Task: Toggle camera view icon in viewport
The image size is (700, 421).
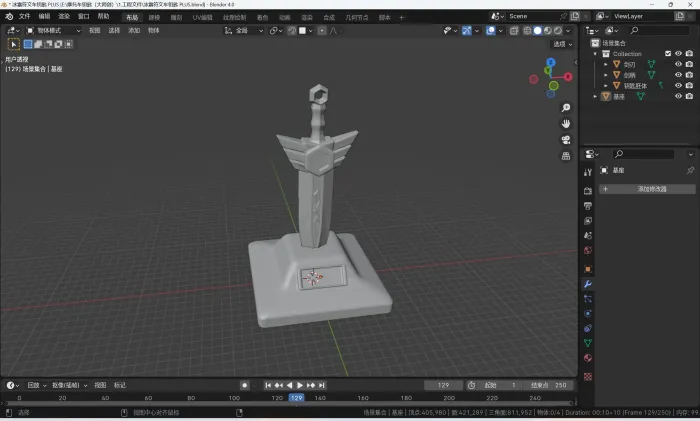Action: (566, 139)
